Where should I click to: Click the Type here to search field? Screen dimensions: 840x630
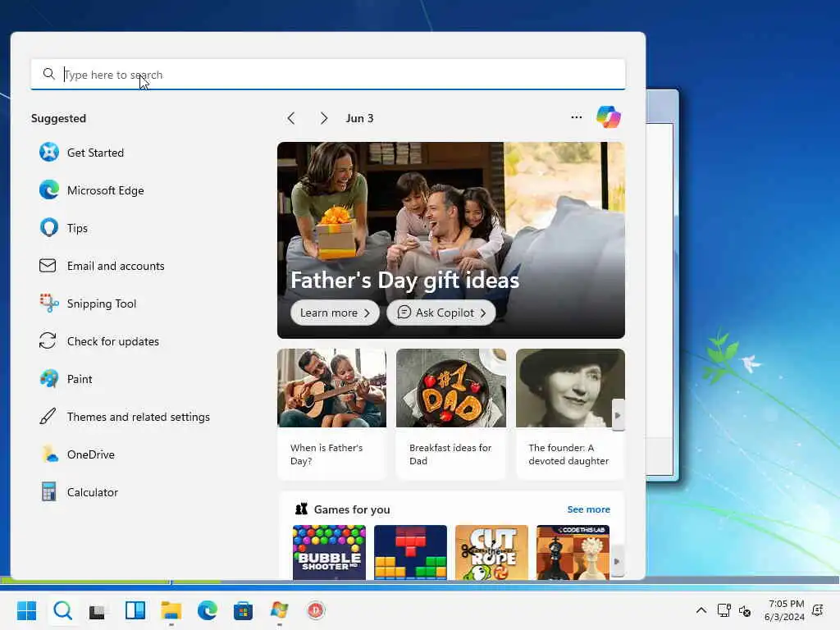(x=328, y=75)
